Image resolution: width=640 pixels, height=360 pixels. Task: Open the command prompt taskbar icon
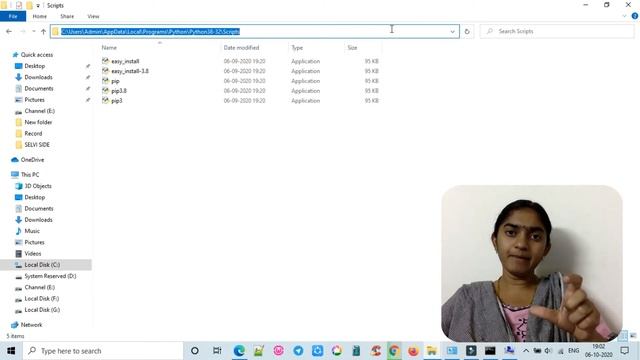point(490,351)
